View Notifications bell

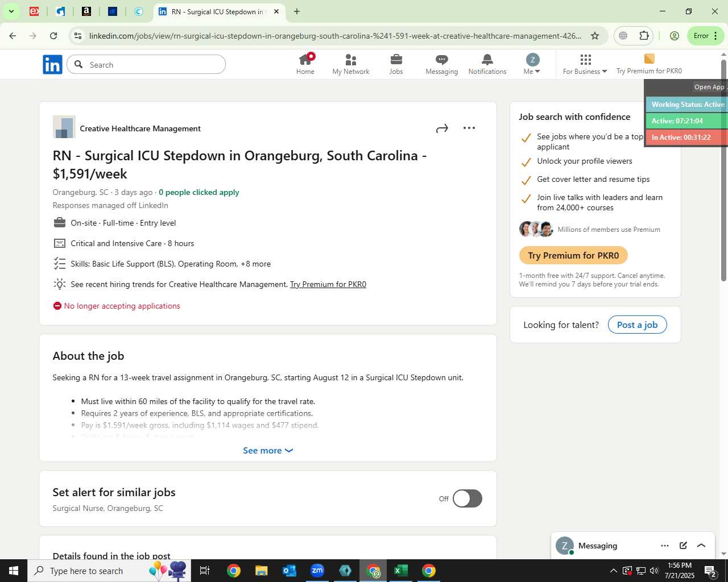point(487,64)
